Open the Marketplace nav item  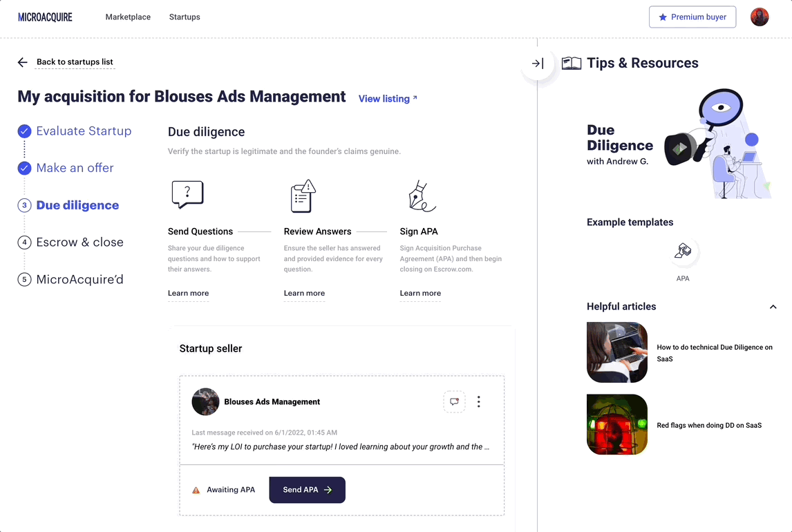click(128, 17)
